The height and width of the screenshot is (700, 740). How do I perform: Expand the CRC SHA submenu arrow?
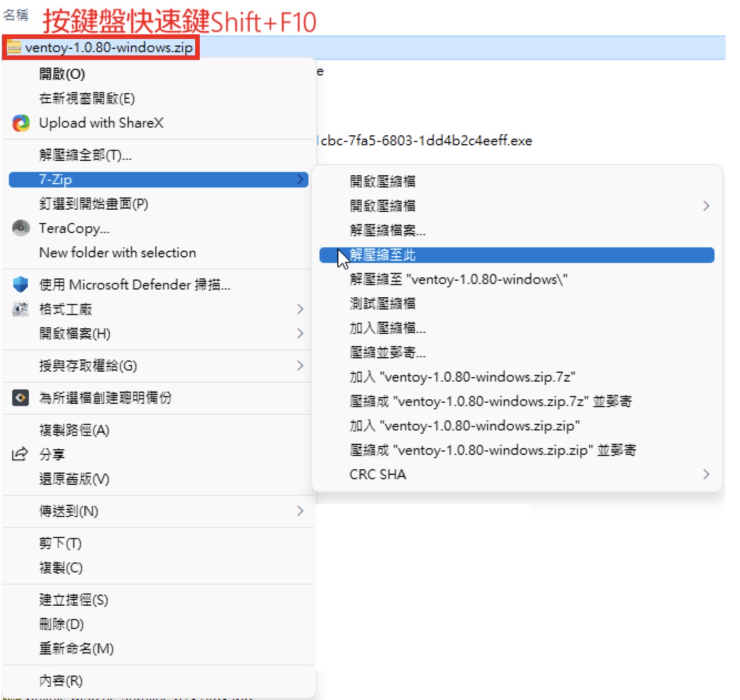(x=706, y=474)
